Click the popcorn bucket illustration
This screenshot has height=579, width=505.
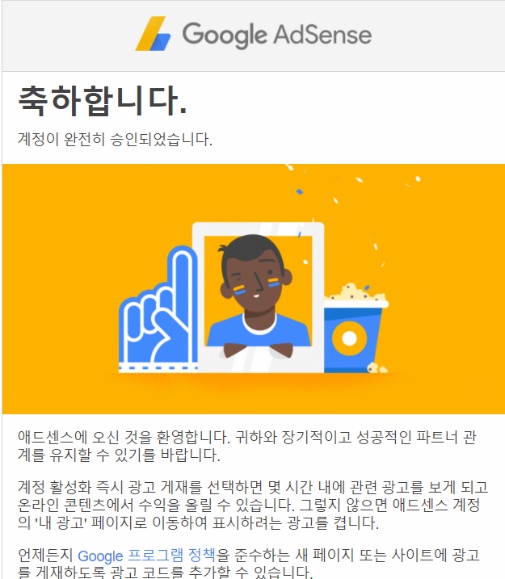(x=355, y=329)
